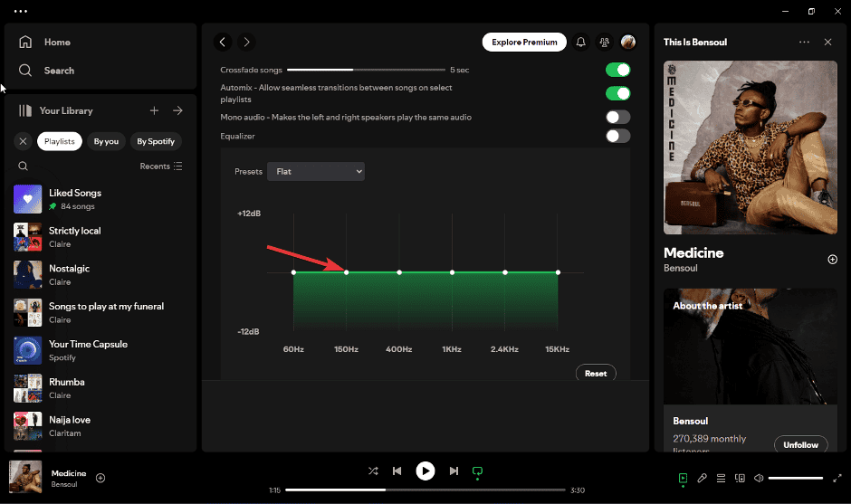Click the play button
Viewport: 851px width, 504px height.
click(425, 471)
